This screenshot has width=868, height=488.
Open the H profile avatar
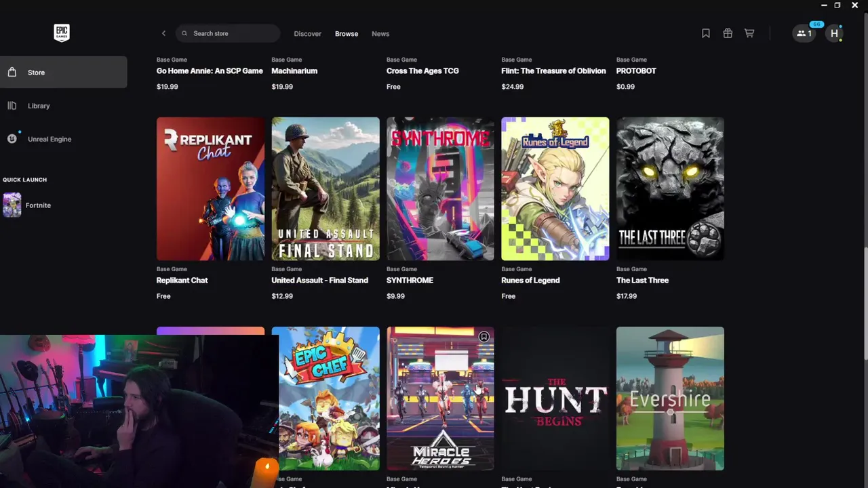pyautogui.click(x=834, y=33)
